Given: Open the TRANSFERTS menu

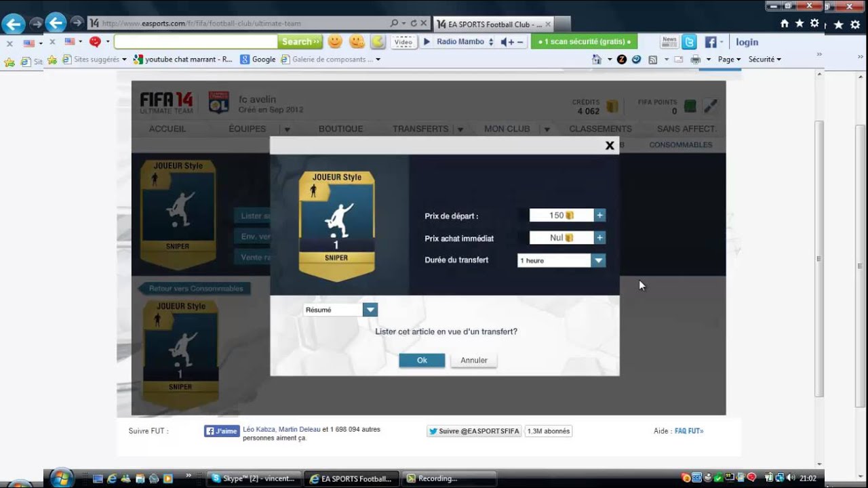Looking at the screenshot, I should point(420,129).
